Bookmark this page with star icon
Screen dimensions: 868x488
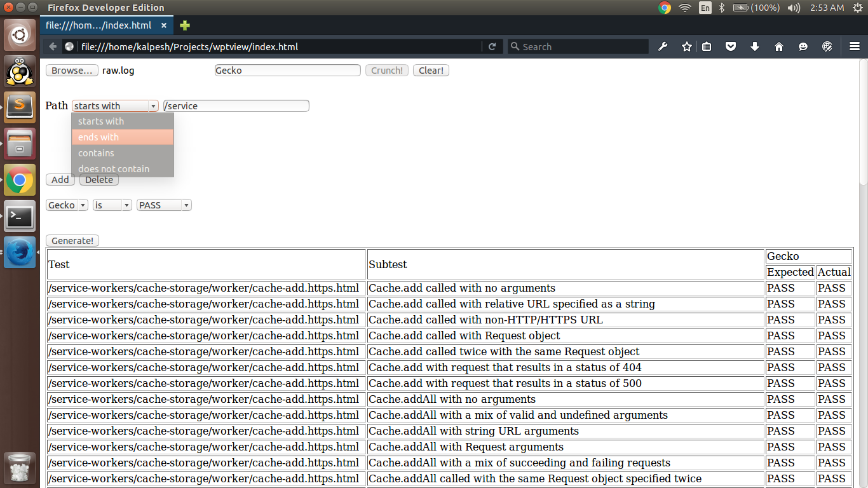(x=687, y=46)
